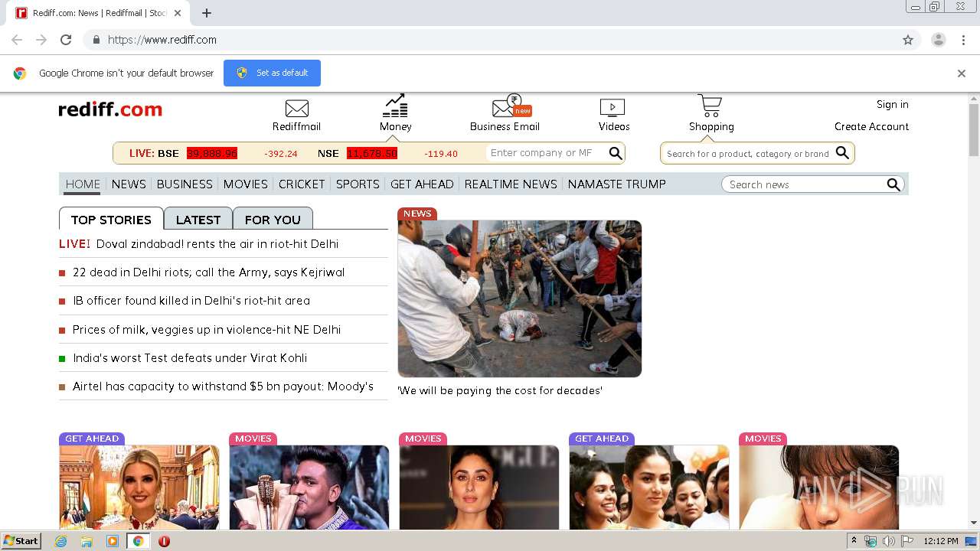Show hidden system tray icons

(854, 541)
